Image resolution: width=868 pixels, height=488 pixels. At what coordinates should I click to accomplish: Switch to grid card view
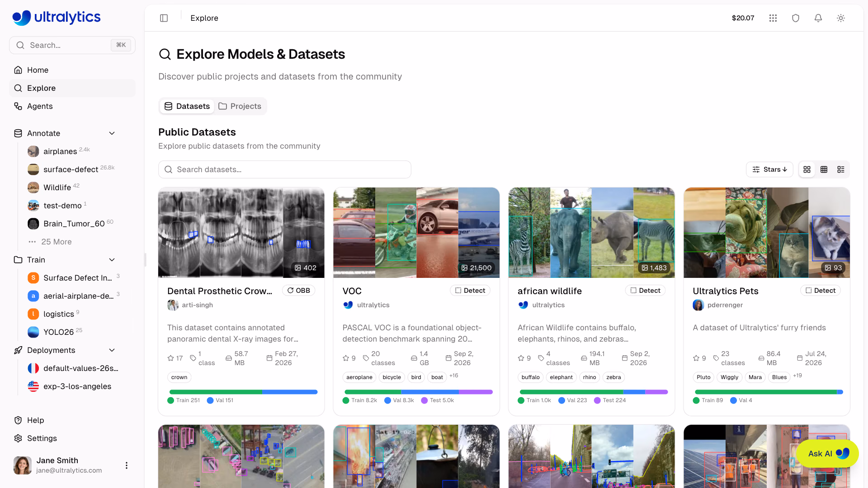(807, 169)
